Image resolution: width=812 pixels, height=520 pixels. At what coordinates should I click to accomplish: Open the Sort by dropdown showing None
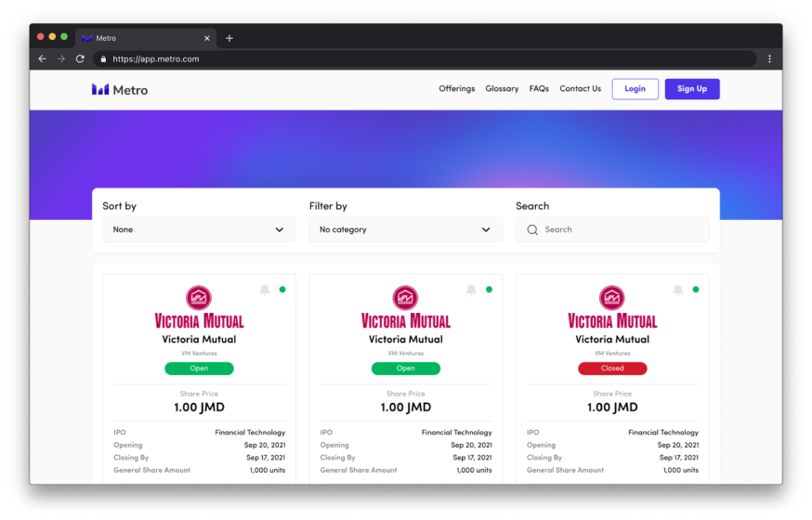tap(199, 229)
